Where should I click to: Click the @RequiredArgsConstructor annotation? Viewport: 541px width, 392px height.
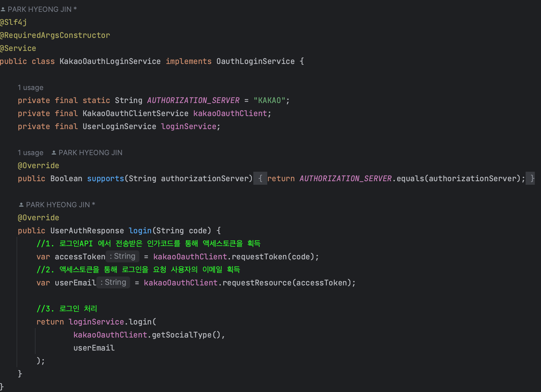tap(55, 36)
